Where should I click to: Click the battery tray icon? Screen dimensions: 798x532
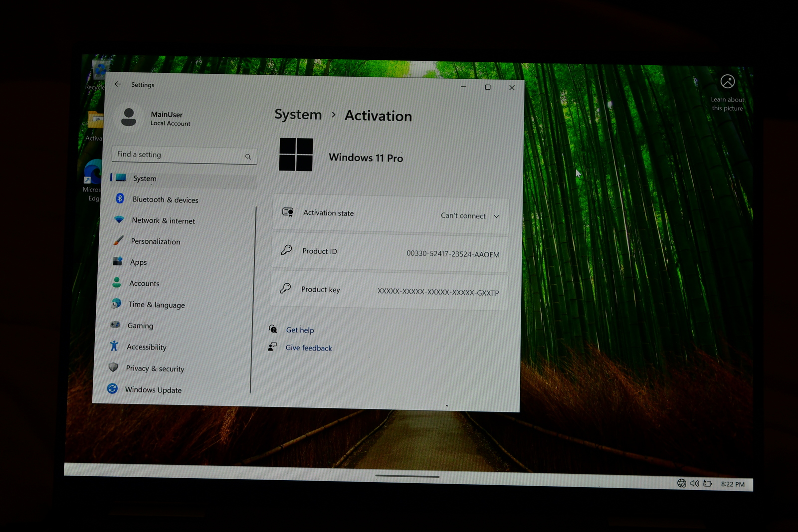(708, 483)
